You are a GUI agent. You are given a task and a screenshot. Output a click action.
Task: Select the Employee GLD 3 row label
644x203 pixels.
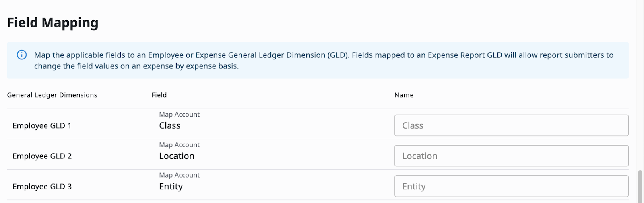[x=42, y=187]
